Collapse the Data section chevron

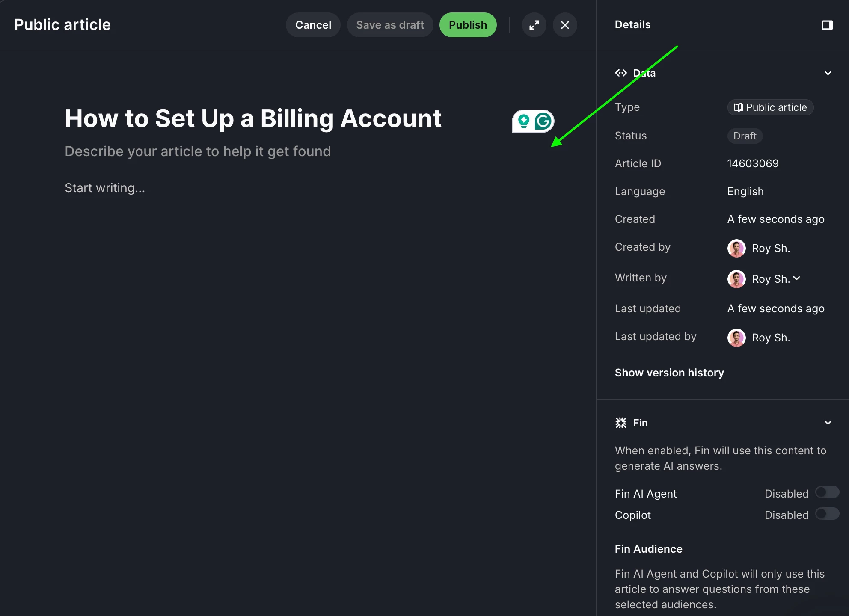pyautogui.click(x=828, y=73)
